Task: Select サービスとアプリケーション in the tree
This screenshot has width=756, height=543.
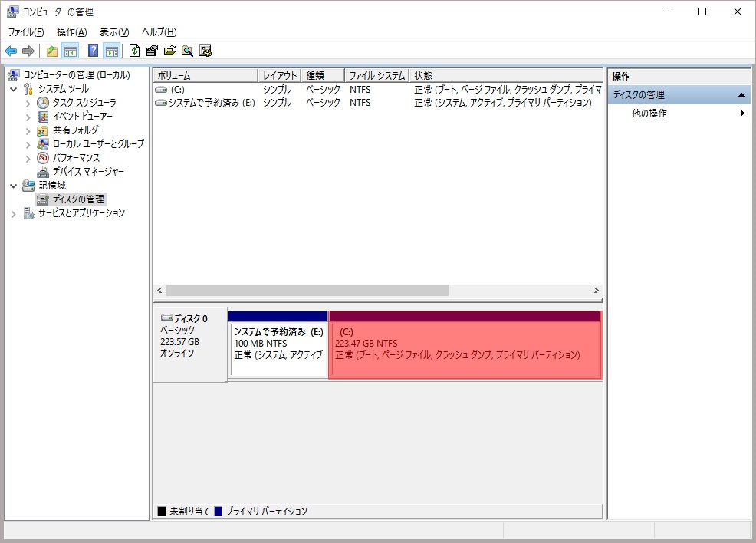Action: (81, 212)
